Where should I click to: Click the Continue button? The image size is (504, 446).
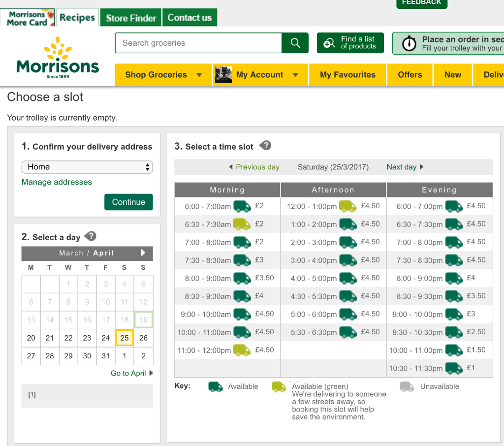point(128,202)
